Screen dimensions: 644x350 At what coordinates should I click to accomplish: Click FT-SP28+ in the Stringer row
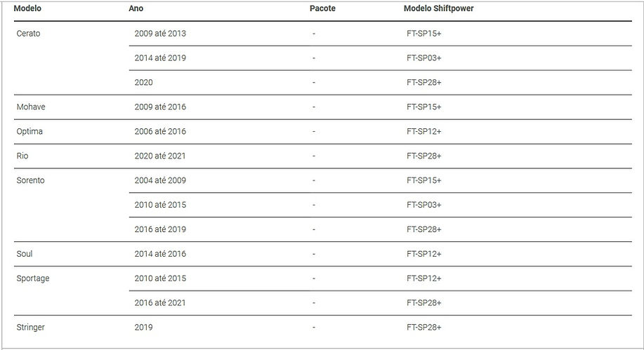click(x=424, y=327)
